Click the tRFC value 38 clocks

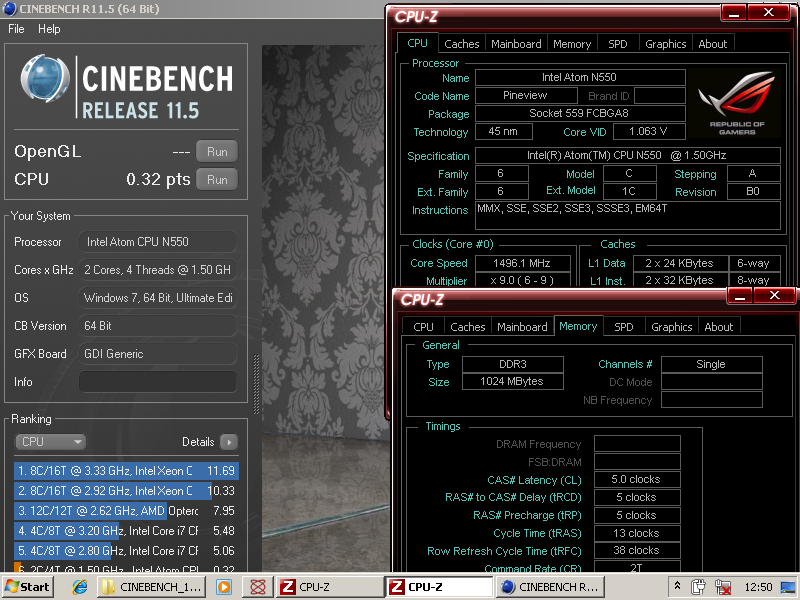(x=637, y=551)
